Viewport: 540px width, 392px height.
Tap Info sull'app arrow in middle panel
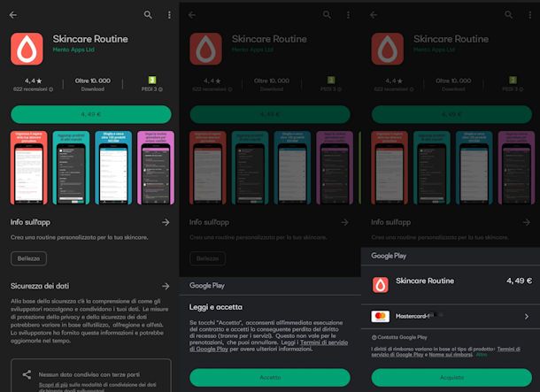click(x=344, y=222)
